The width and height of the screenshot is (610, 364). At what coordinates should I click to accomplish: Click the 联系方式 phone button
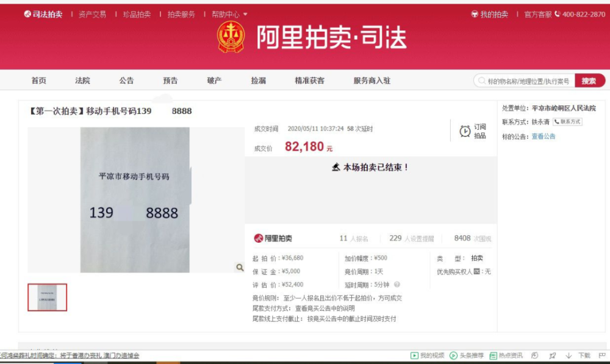(567, 122)
